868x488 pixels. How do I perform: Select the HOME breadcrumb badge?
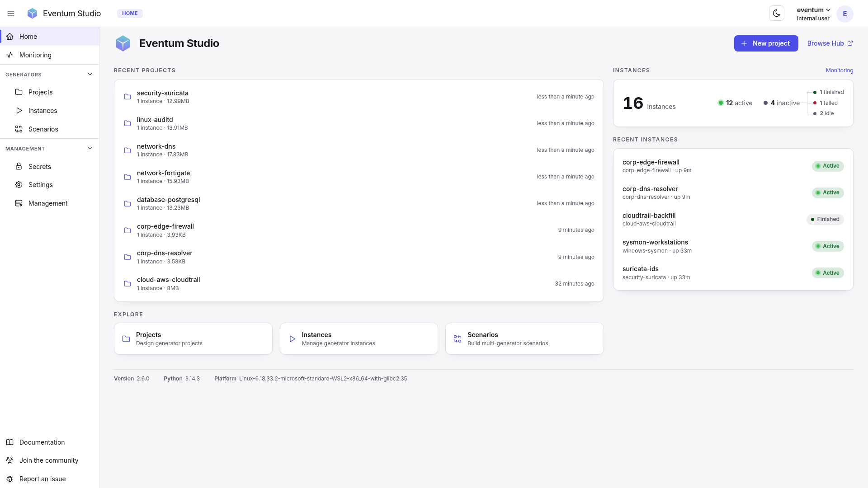[130, 13]
